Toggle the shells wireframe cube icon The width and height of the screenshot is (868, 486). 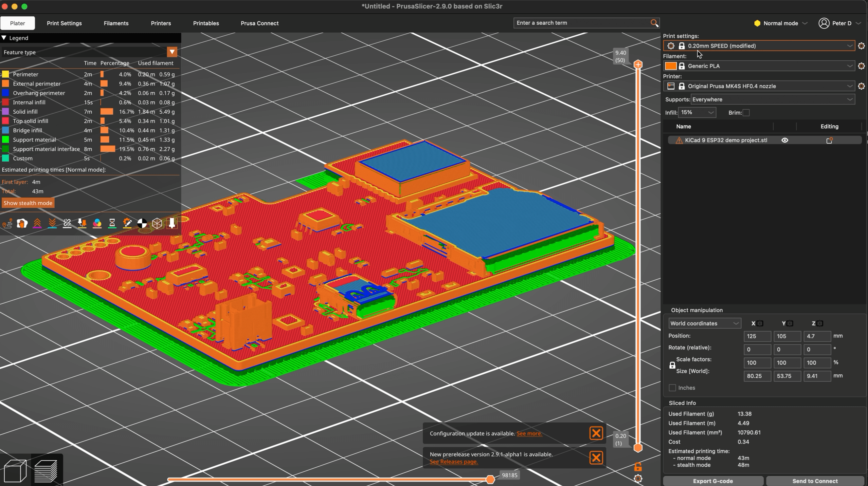point(157,224)
